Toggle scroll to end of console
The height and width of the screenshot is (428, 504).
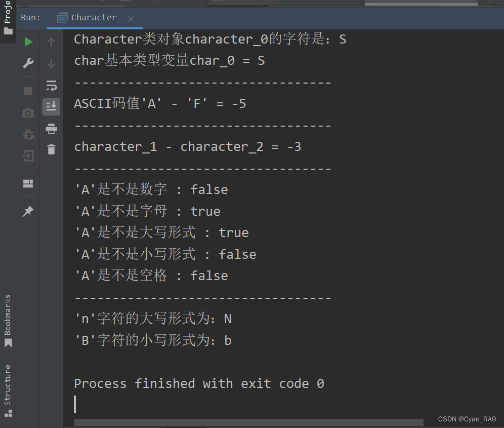click(x=52, y=106)
